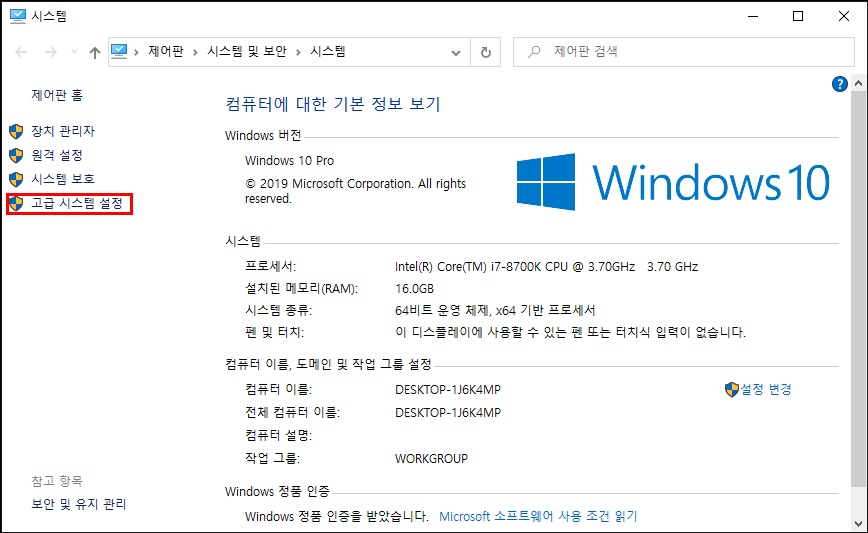The image size is (868, 533).
Task: Expand the chevron after 제어판 breadcrumb
Action: 195,52
